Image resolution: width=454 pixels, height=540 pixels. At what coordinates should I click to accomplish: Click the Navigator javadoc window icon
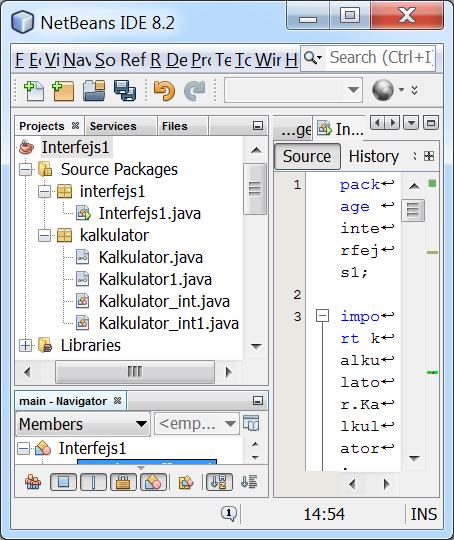(x=251, y=423)
